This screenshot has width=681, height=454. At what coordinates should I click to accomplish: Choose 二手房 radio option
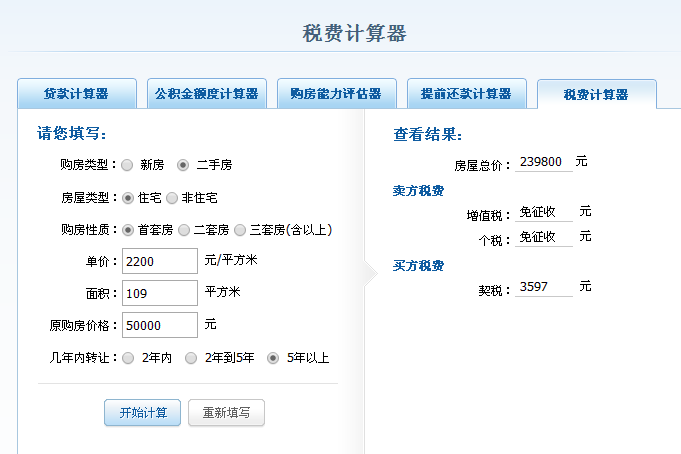[183, 165]
